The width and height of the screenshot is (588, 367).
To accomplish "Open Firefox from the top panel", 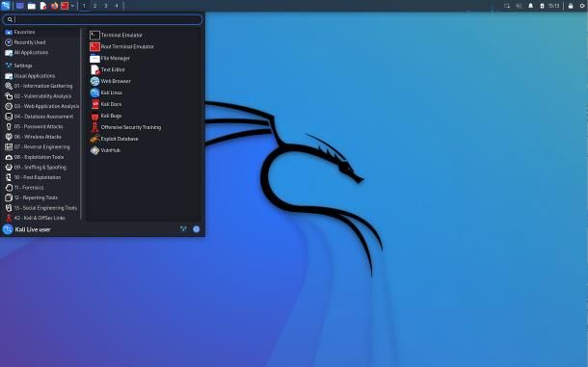I will coord(54,6).
